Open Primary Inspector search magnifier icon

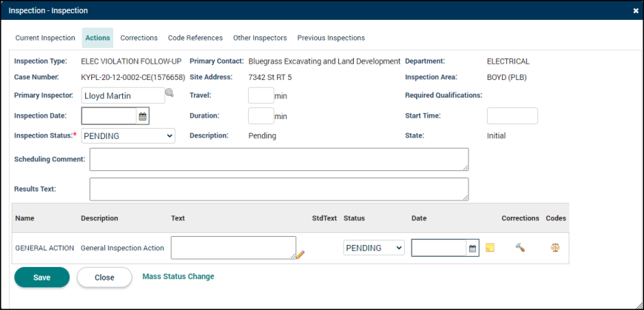[170, 92]
